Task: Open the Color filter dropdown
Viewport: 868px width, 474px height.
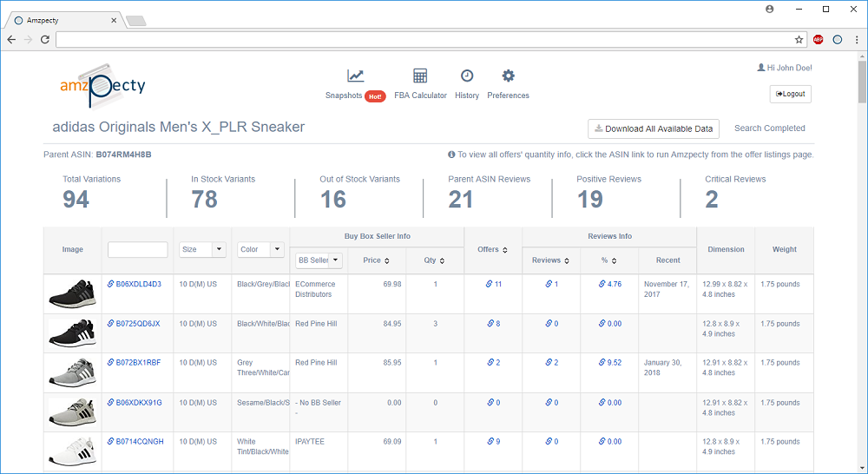Action: point(260,249)
